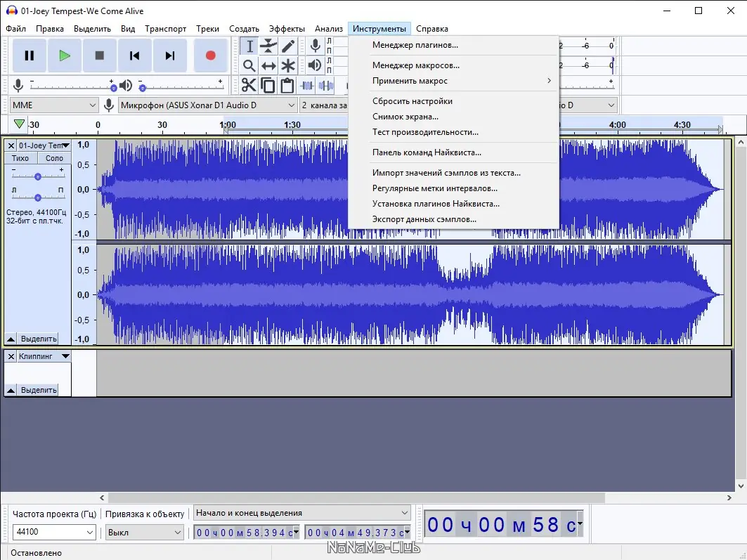Choose Экспорт данных сэмплов... entry

click(x=453, y=219)
